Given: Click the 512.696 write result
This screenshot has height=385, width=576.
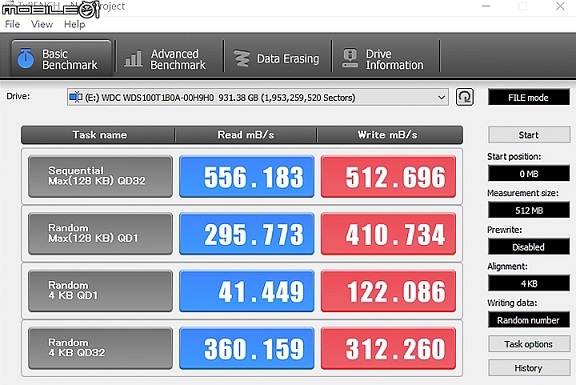Looking at the screenshot, I should (388, 176).
